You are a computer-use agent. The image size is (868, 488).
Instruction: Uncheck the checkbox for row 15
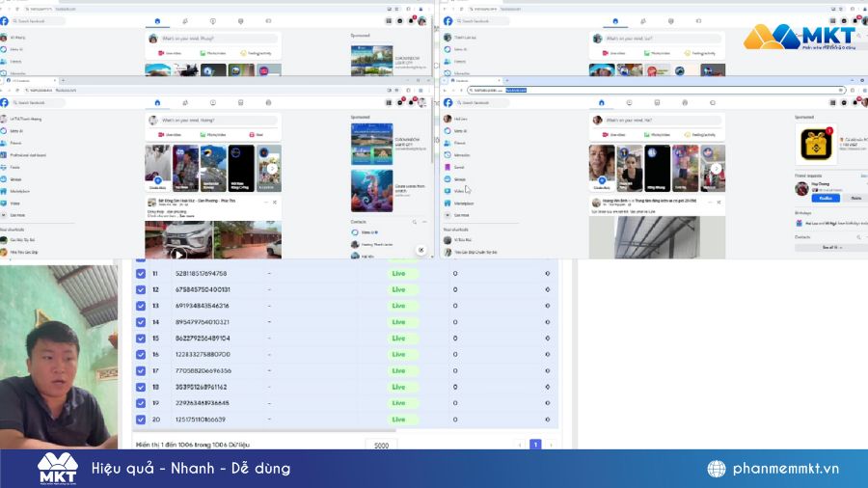pos(141,339)
